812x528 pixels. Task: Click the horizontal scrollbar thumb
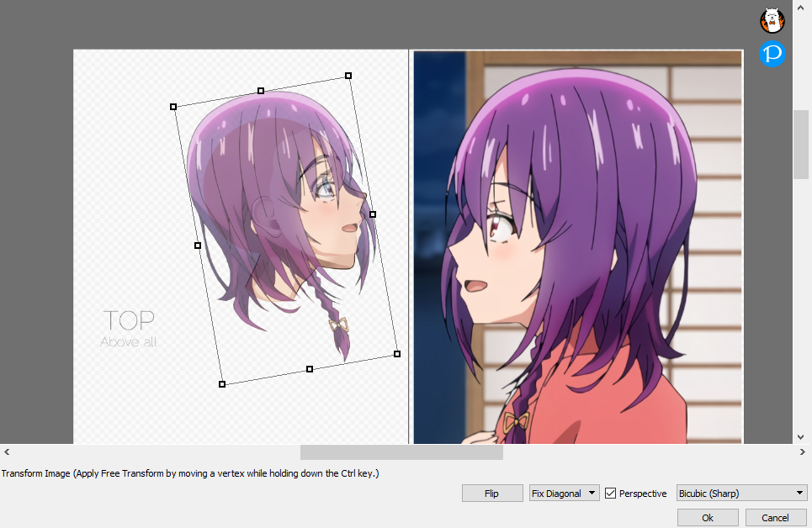(401, 451)
